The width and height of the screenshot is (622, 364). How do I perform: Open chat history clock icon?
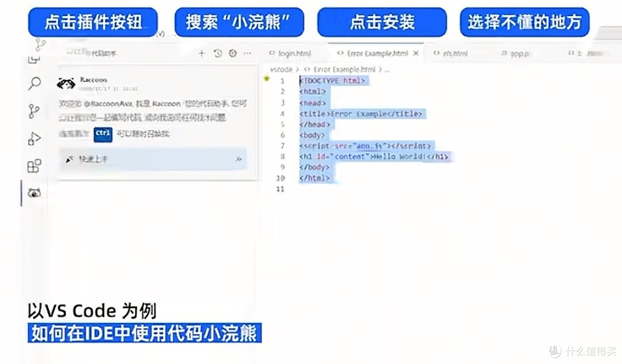click(218, 53)
